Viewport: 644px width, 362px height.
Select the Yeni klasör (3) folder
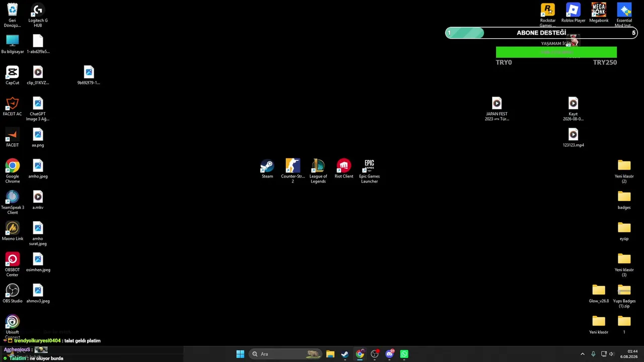624,265
